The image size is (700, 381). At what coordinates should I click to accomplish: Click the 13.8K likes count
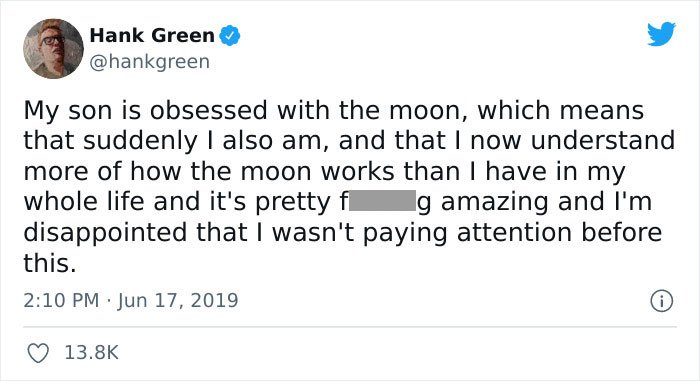(x=92, y=352)
